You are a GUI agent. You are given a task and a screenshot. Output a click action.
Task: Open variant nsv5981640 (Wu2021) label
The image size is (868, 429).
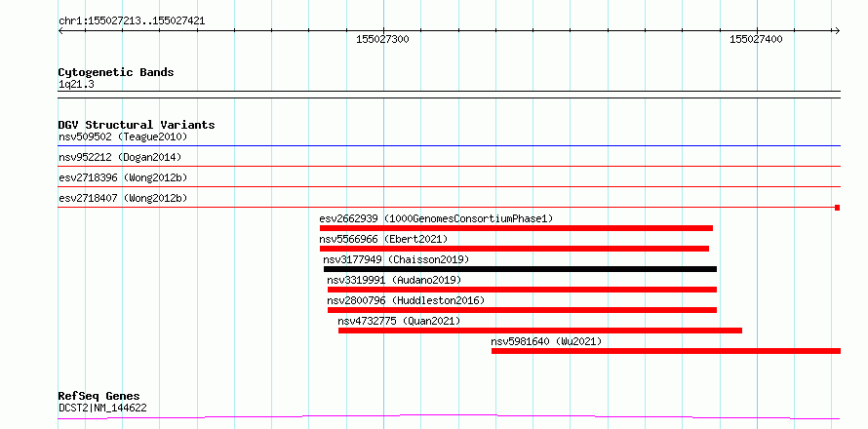point(546,341)
